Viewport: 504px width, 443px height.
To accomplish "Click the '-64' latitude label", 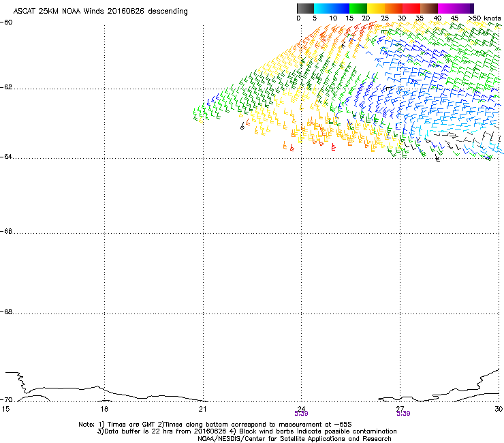I will coord(6,157).
